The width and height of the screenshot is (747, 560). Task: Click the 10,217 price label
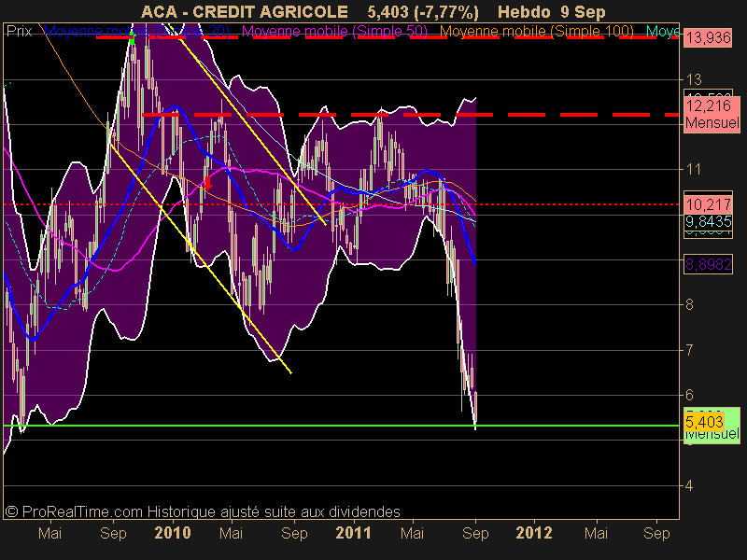tap(708, 204)
